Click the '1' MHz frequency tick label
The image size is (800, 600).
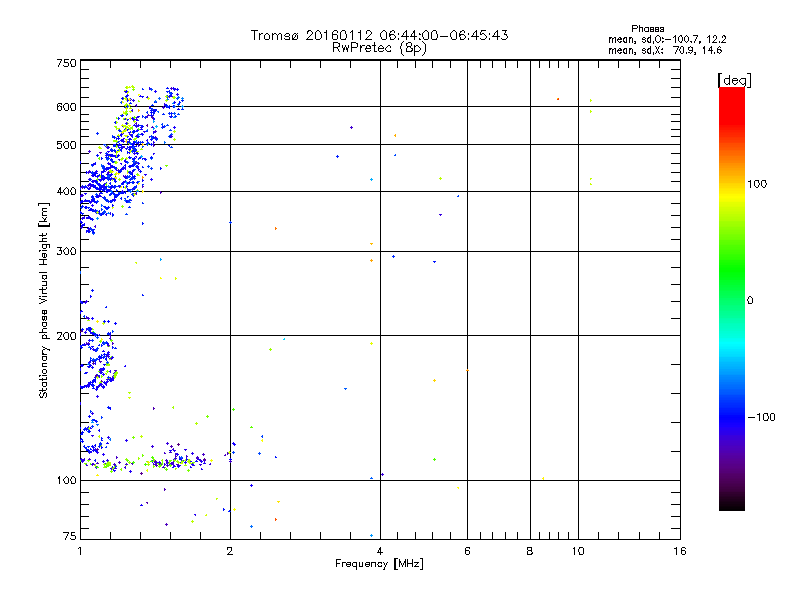click(x=80, y=551)
